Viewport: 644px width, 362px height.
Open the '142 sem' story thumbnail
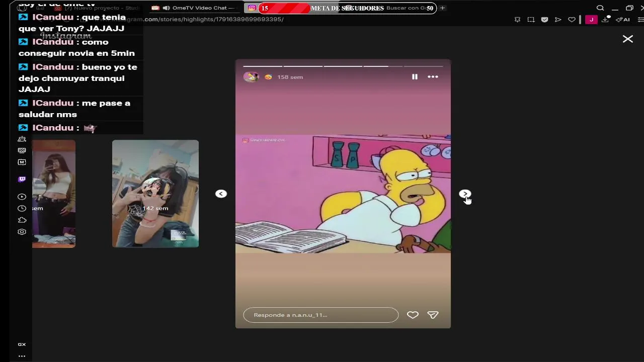tap(155, 194)
